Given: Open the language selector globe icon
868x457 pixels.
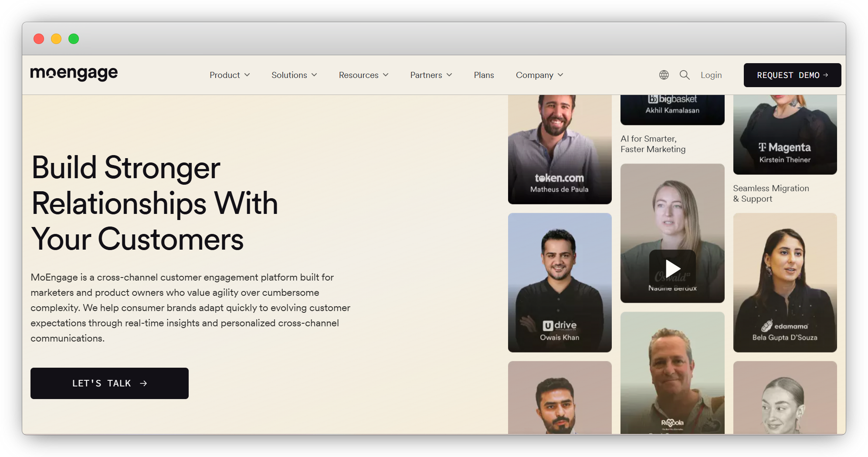Looking at the screenshot, I should coord(664,75).
